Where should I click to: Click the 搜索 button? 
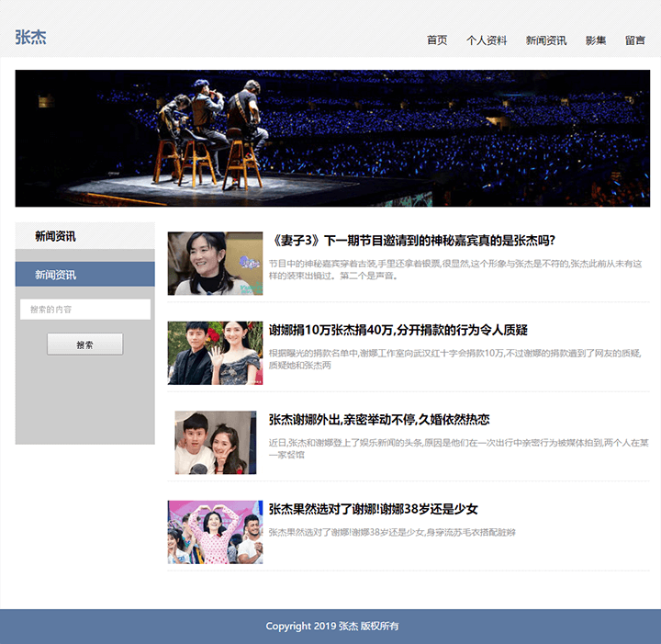(85, 345)
